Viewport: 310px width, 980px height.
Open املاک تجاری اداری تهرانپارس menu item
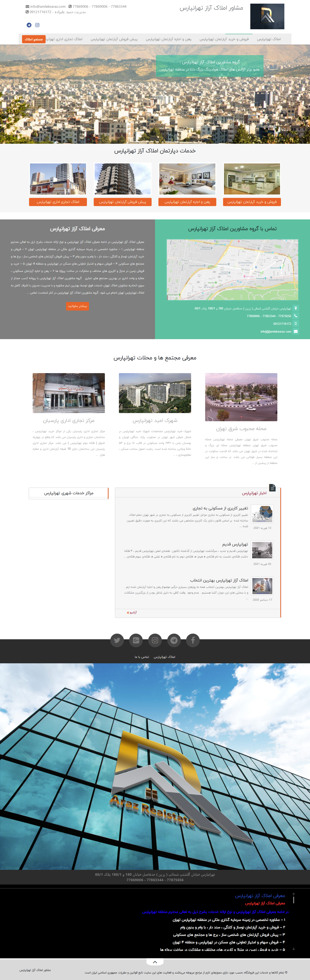click(64, 39)
